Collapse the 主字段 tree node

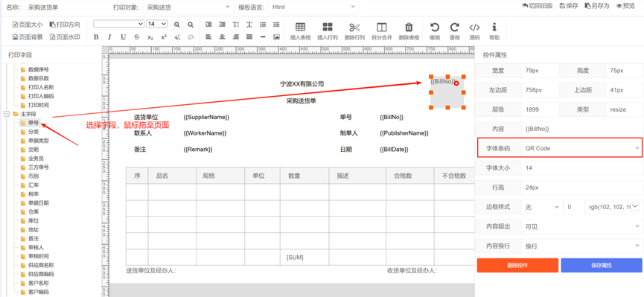[7, 113]
